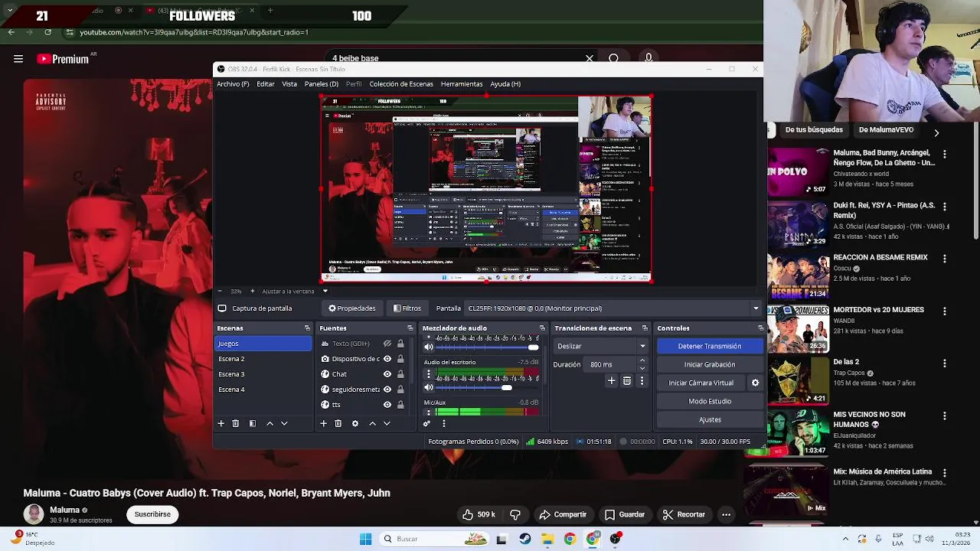Open advanced audio properties gears icon
Image resolution: width=980 pixels, height=551 pixels.
click(x=426, y=423)
